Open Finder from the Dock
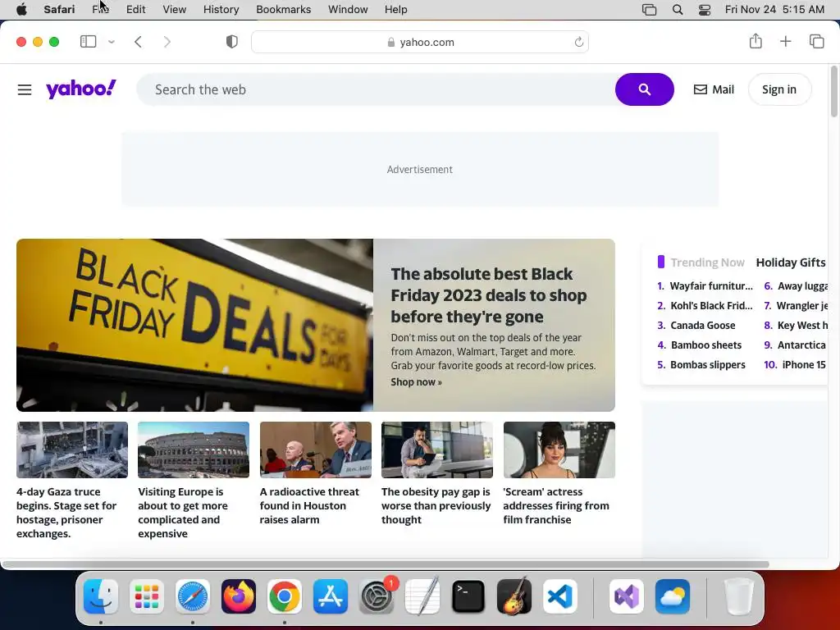 point(101,596)
